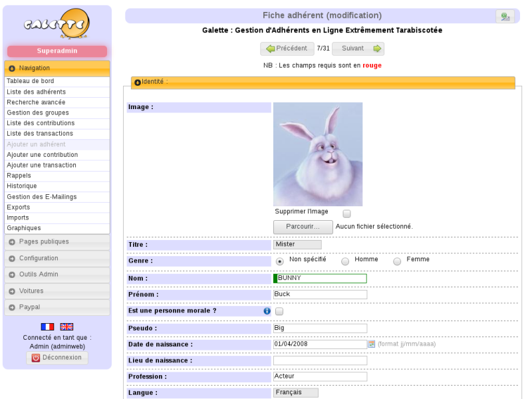This screenshot has width=532, height=399.
Task: Click the '(format jj/mm/aaaa)' hint
Action: pyautogui.click(x=406, y=344)
